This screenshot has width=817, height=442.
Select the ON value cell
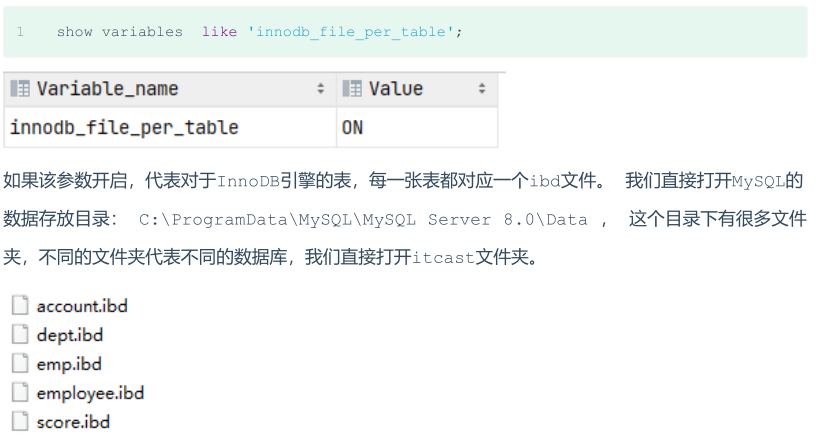(x=353, y=128)
